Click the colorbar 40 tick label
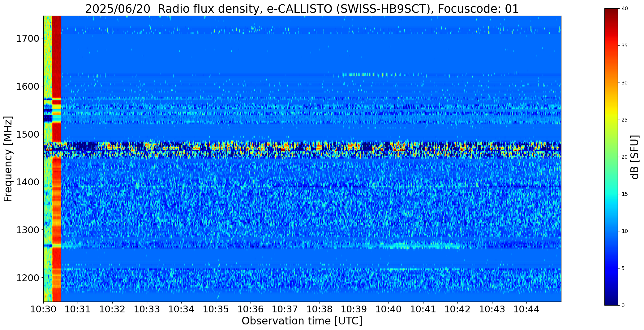 tap(625, 9)
